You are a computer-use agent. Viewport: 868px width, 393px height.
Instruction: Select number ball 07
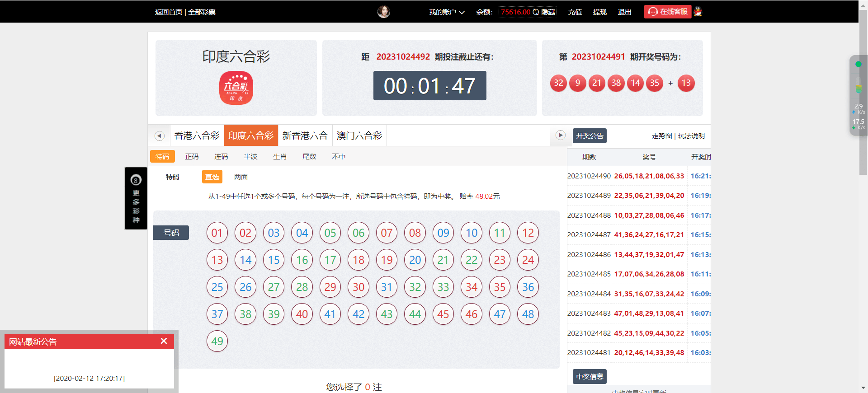387,233
